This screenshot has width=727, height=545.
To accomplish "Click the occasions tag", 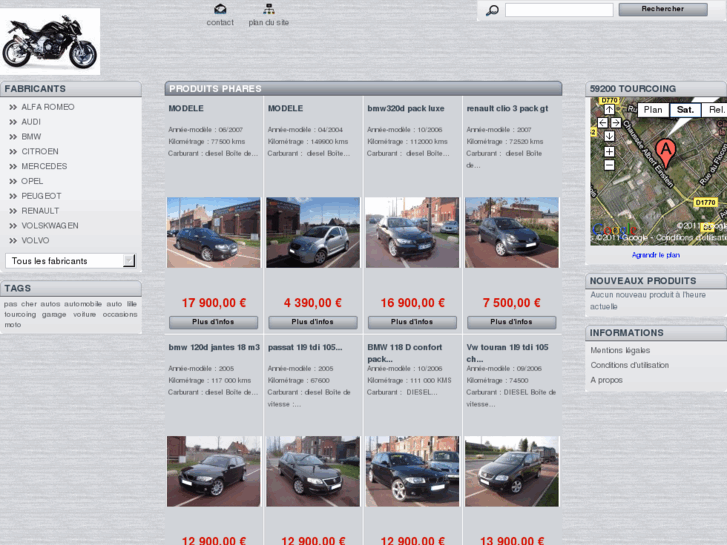I will point(120,314).
